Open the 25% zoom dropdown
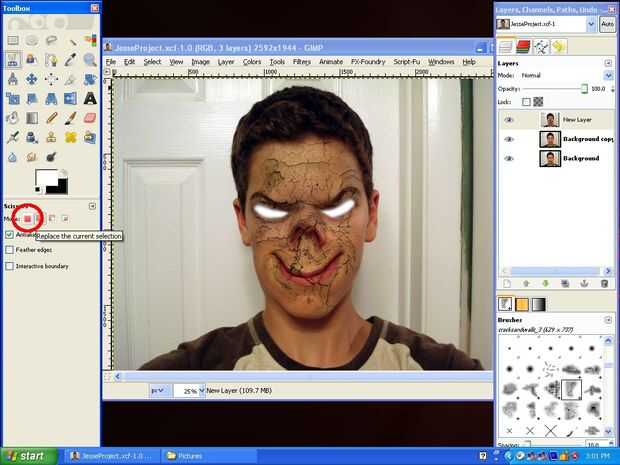This screenshot has width=620, height=465. 202,391
